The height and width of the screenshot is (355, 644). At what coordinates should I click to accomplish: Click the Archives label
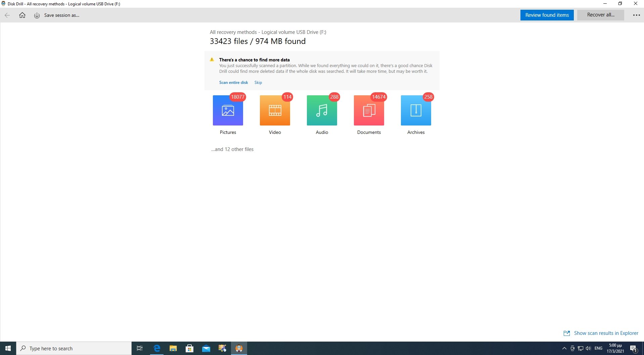click(416, 132)
